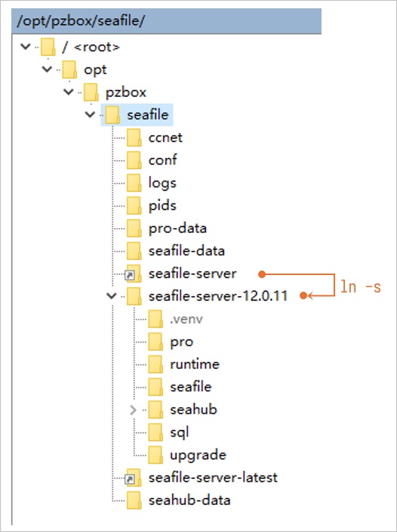Viewport: 397px width, 532px height.
Task: Select the conf folder name
Action: 162,160
